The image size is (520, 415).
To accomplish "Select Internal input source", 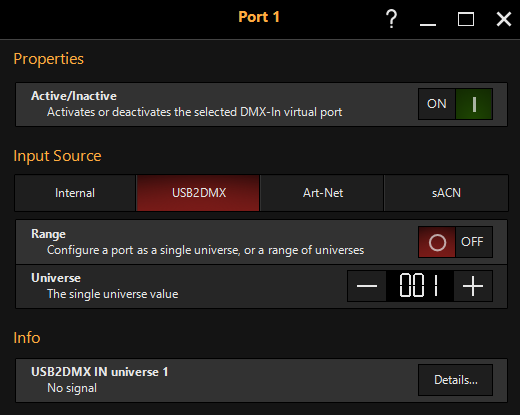I will (x=75, y=193).
